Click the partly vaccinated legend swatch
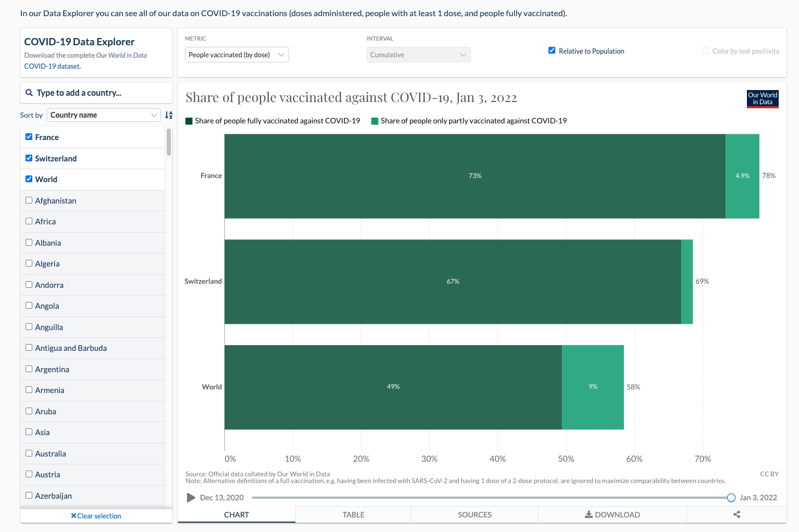The width and height of the screenshot is (799, 532). click(x=374, y=121)
